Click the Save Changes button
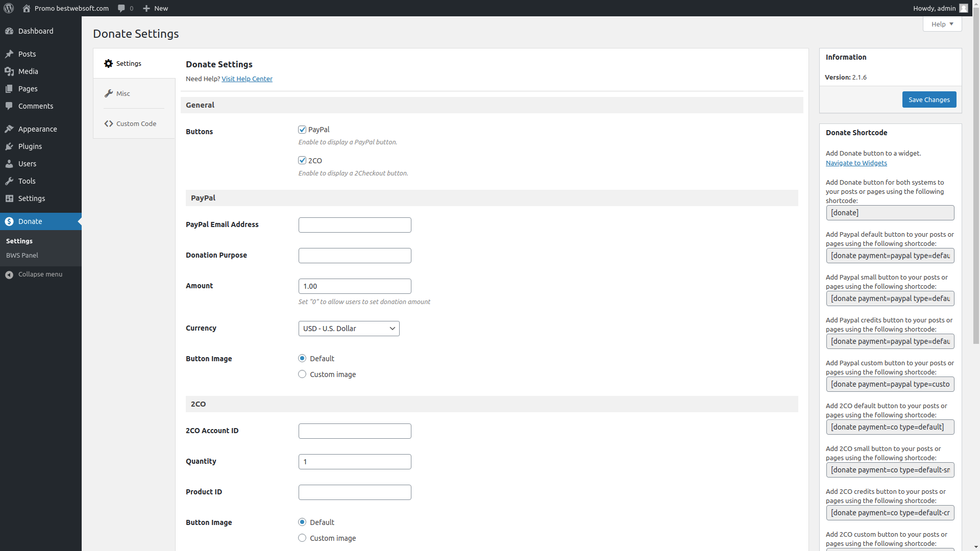The height and width of the screenshot is (551, 980). coord(929,99)
